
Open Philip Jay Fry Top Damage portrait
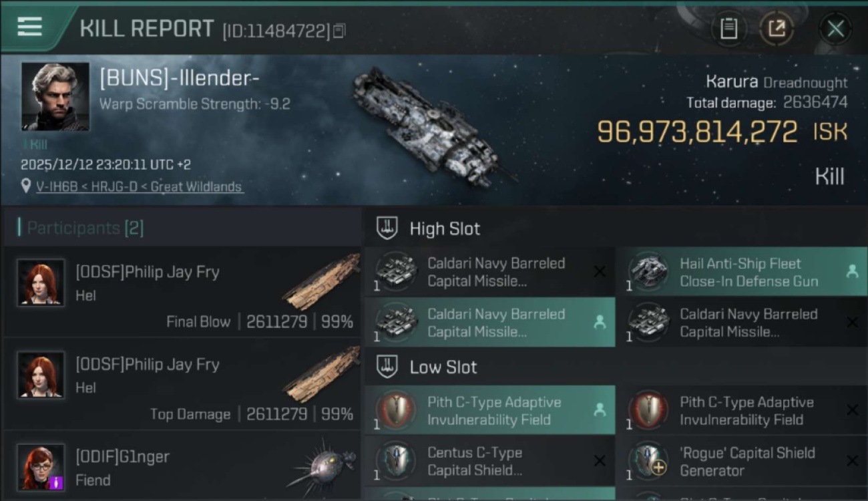pos(41,375)
